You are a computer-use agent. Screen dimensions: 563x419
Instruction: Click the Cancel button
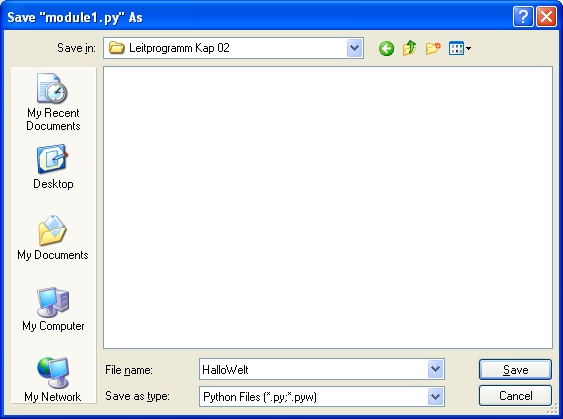tap(515, 396)
